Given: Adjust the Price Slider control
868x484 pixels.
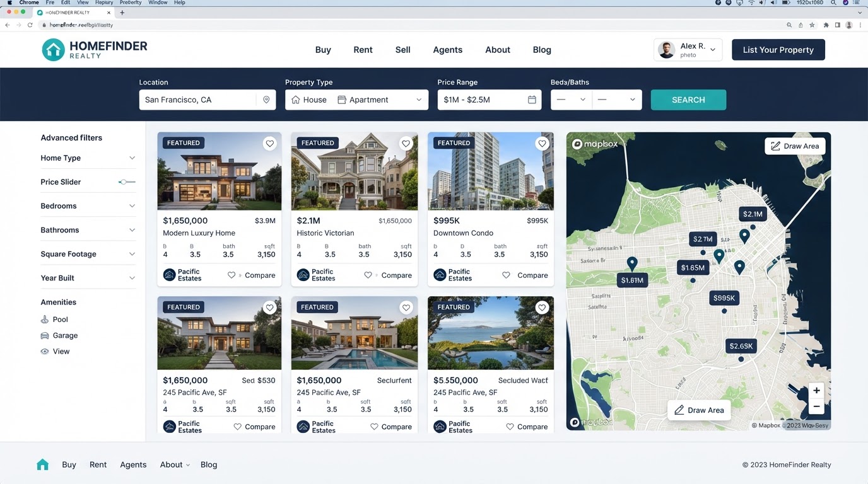Looking at the screenshot, I should click(x=127, y=182).
